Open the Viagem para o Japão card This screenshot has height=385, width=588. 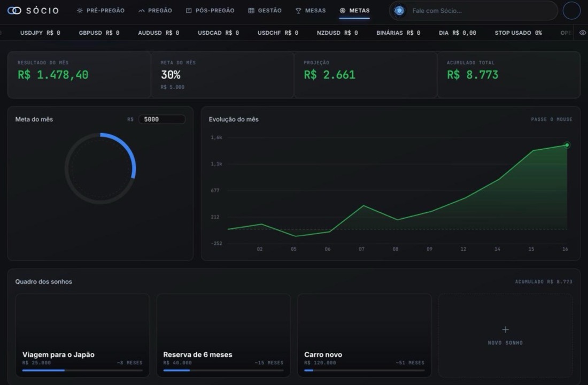(x=82, y=335)
